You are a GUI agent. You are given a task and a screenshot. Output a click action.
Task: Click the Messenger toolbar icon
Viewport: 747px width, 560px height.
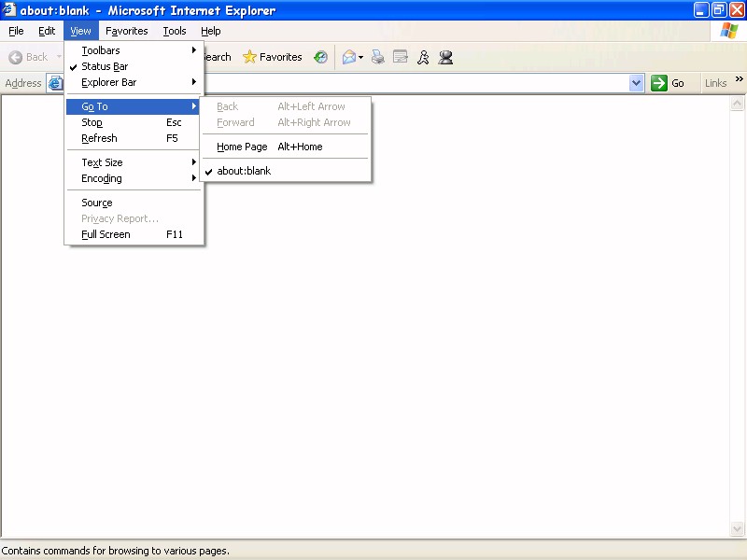tap(445, 57)
